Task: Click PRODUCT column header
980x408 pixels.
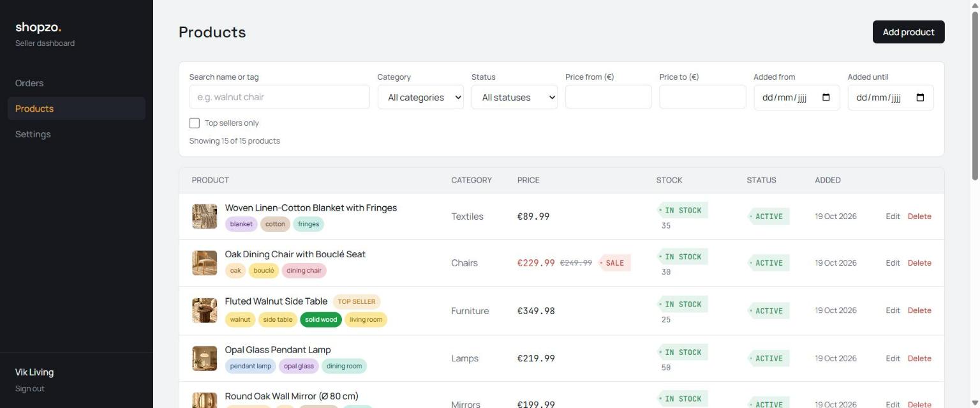Action: 211,180
